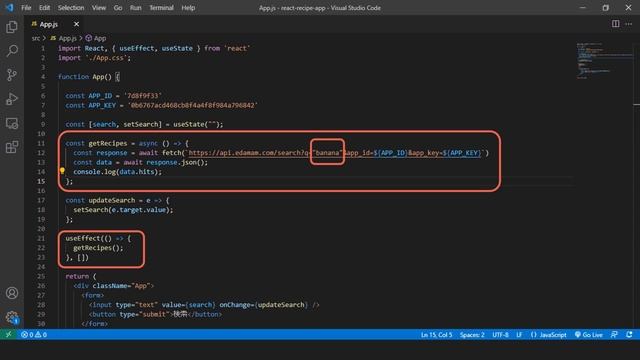Click the APP_KEY constant on line 7
The image size is (640, 360).
pos(102,105)
